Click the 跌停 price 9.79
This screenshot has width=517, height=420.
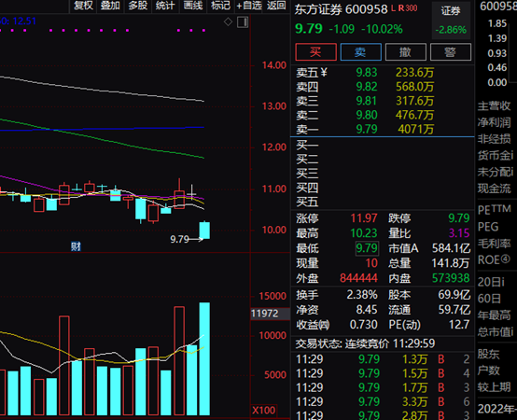(x=459, y=218)
